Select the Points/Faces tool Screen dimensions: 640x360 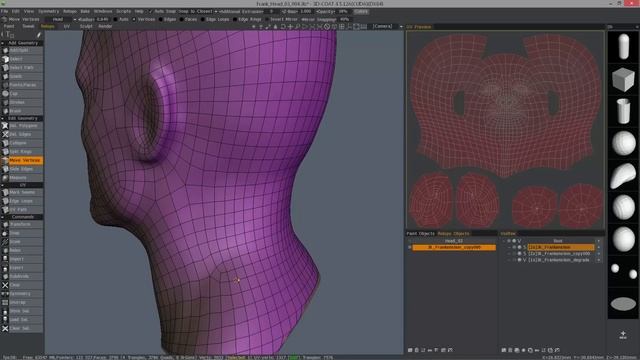point(22,85)
